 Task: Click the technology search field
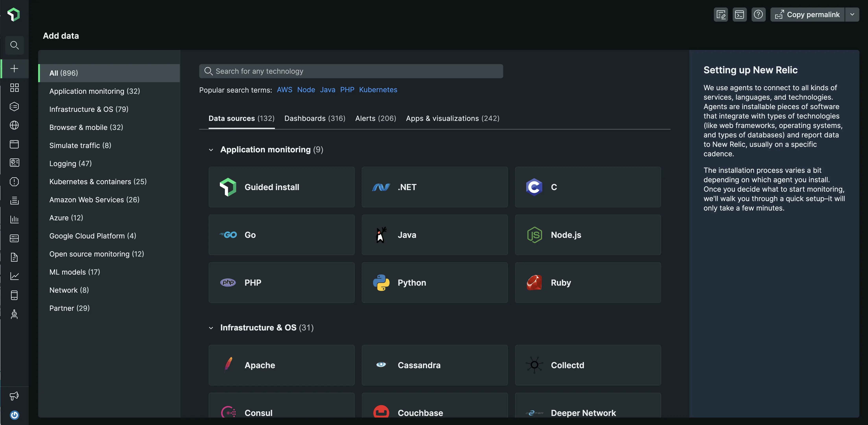pyautogui.click(x=351, y=71)
